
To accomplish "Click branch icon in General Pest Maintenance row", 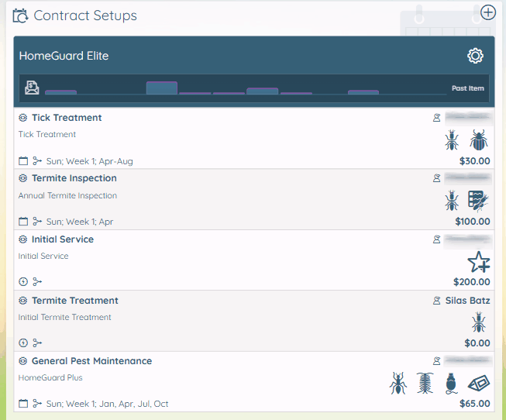I will point(37,404).
